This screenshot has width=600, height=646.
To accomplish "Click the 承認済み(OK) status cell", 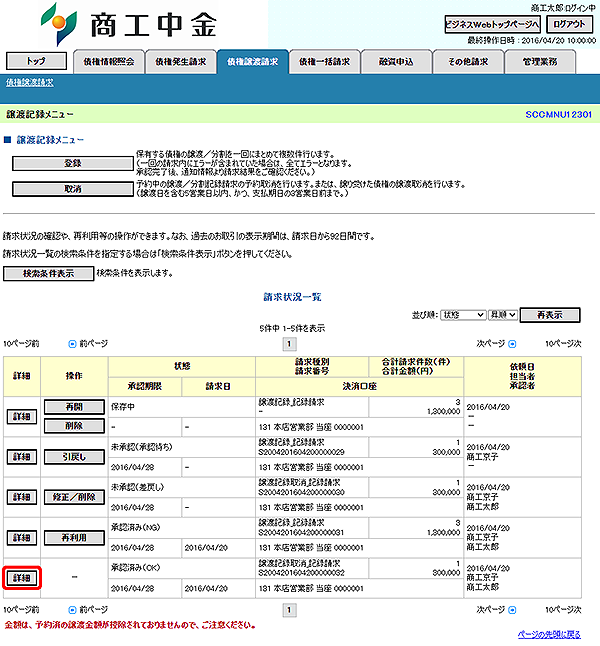I will [182, 568].
